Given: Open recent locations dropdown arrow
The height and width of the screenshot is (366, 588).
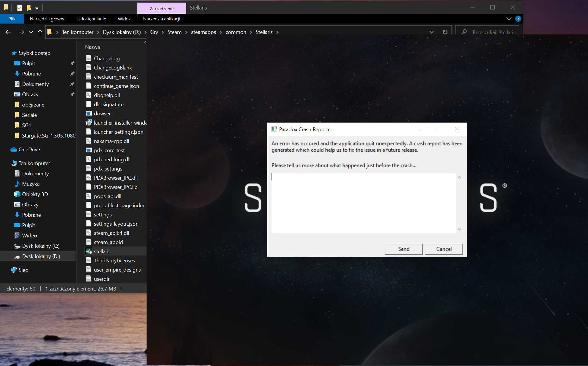Looking at the screenshot, I should tap(31, 32).
